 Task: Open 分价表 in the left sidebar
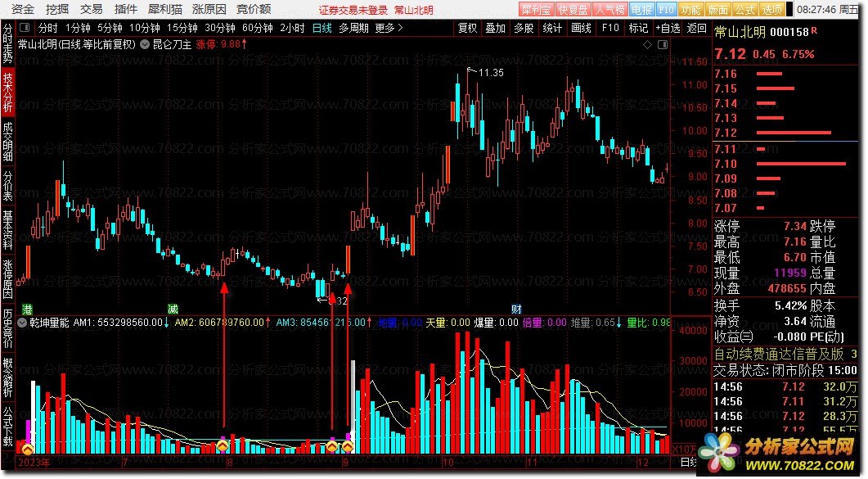coord(7,186)
